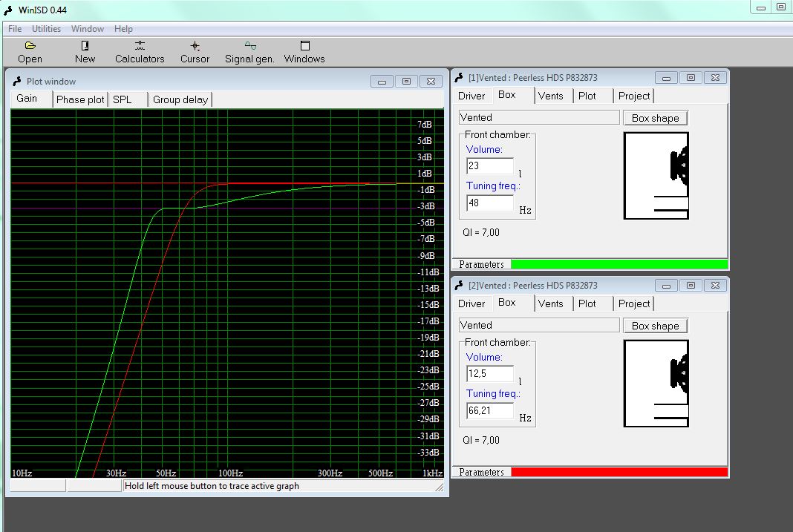793x532 pixels.
Task: Open Plot tab in project [1]
Action: pos(592,96)
